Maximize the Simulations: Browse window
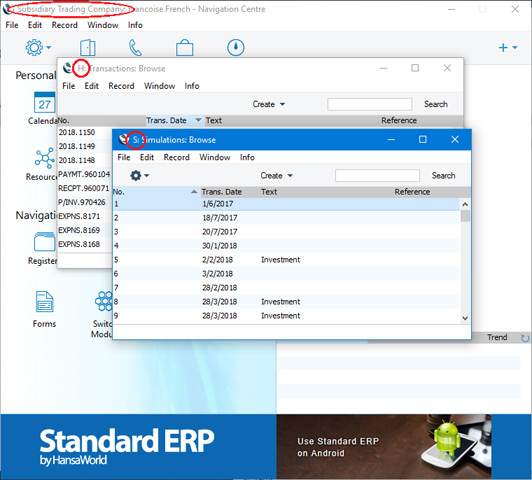The width and height of the screenshot is (532, 480). point(422,139)
